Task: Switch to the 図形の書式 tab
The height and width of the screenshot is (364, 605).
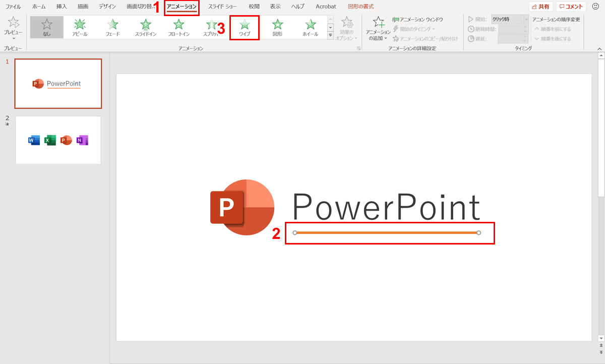Action: 361,7
